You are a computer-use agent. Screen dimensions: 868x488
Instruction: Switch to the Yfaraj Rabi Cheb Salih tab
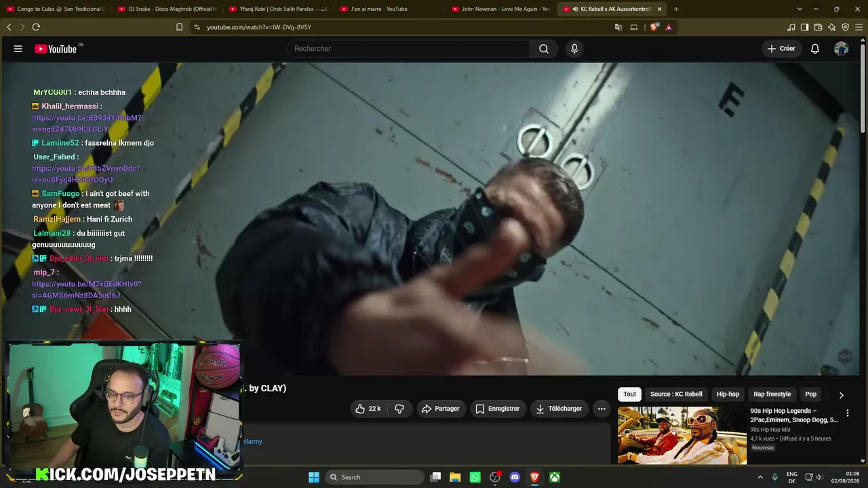click(x=278, y=9)
